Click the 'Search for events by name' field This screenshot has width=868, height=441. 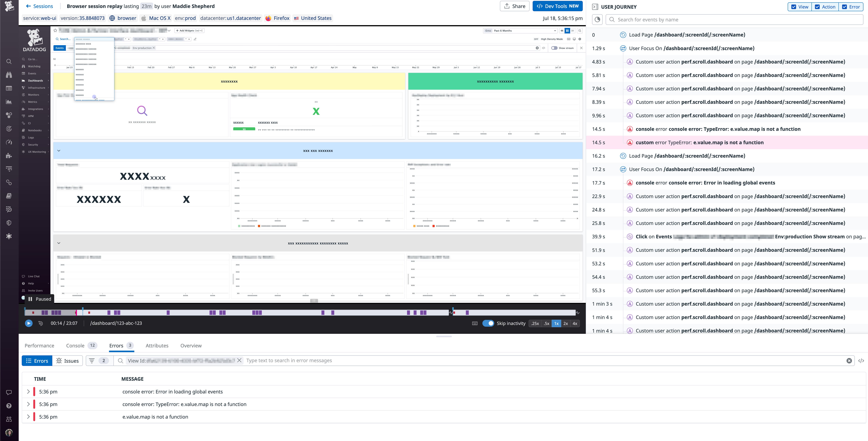coord(708,19)
